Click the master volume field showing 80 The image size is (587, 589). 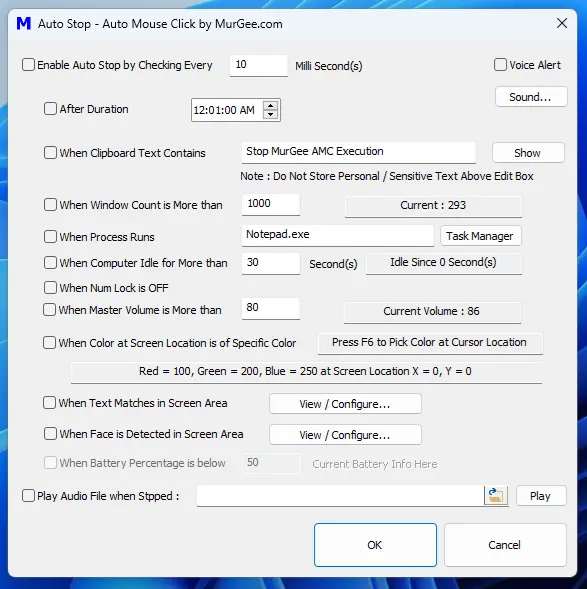271,308
